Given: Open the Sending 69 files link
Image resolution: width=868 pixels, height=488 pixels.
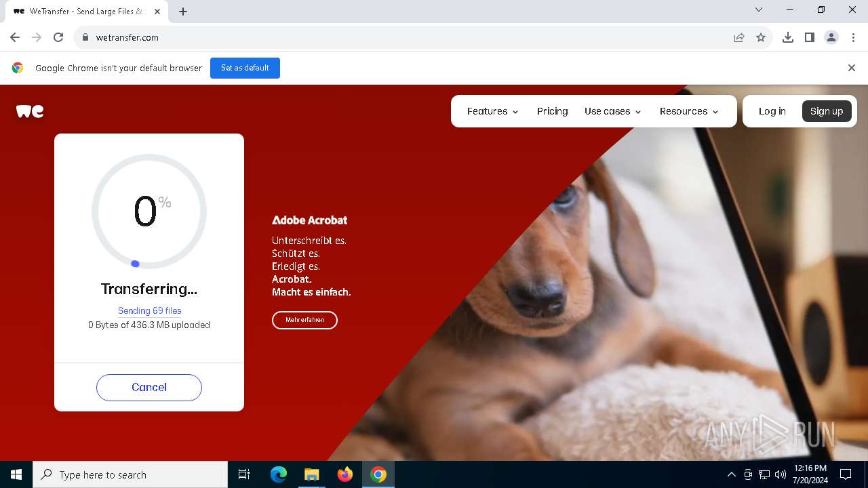Looking at the screenshot, I should pos(150,310).
